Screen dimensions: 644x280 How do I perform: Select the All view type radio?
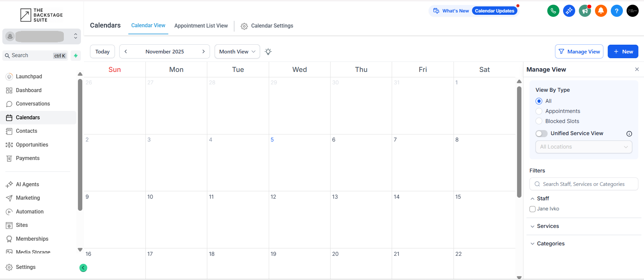539,101
